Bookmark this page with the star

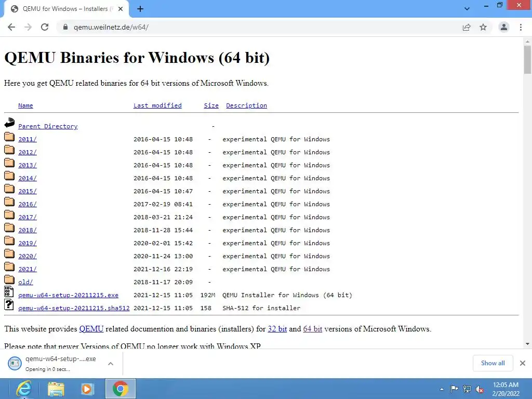point(483,27)
